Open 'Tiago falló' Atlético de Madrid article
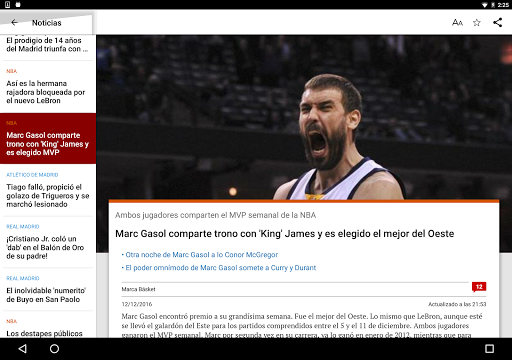This screenshot has width=512, height=360. click(x=48, y=190)
